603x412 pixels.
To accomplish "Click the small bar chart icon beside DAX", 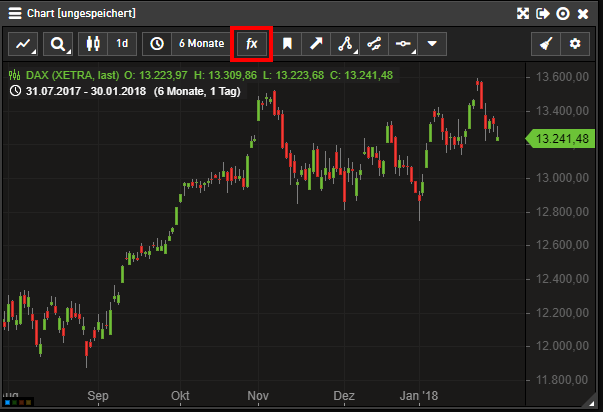I will 15,75.
